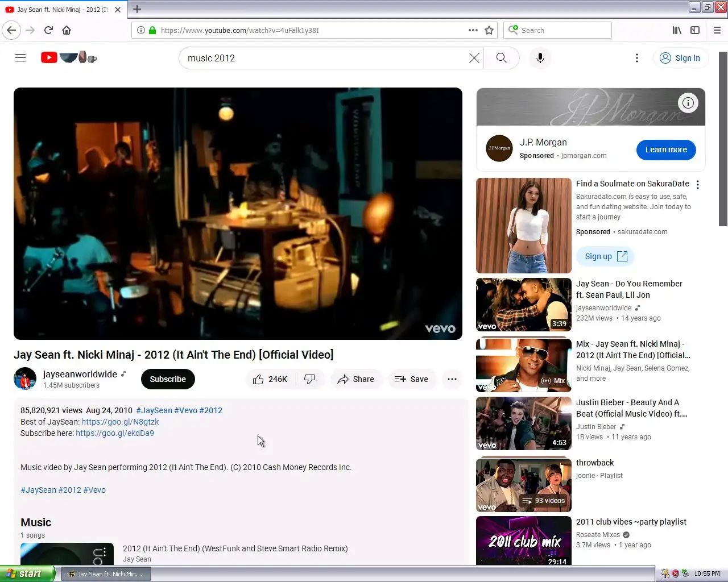Open the jayseanworldwide channel avatar

[25, 379]
